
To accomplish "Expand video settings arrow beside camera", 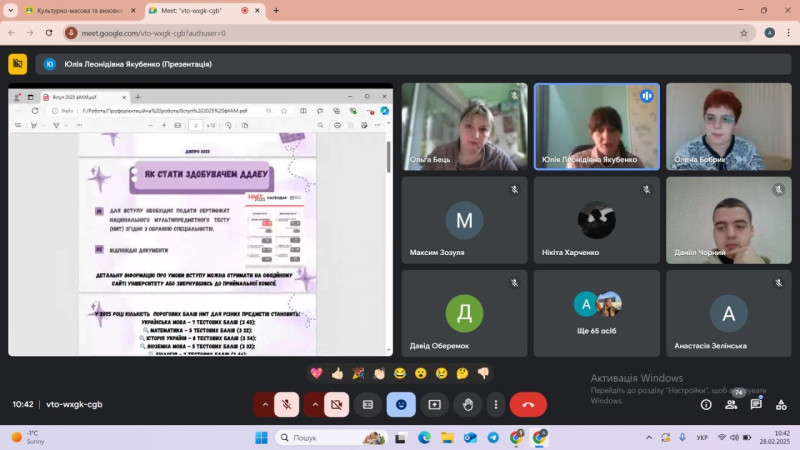I will tap(315, 404).
